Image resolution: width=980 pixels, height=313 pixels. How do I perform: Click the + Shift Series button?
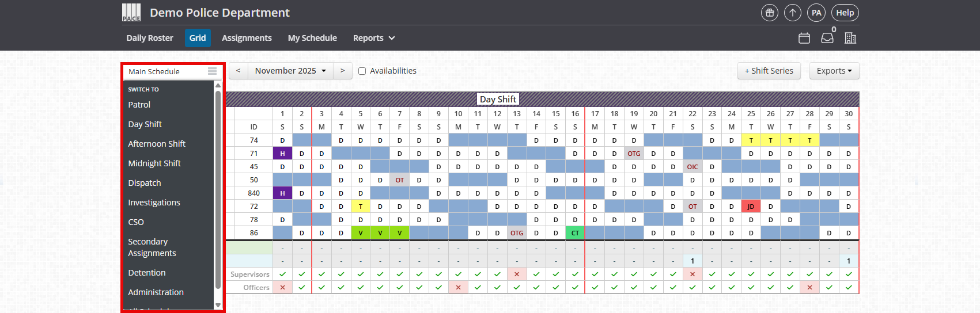[x=769, y=71]
